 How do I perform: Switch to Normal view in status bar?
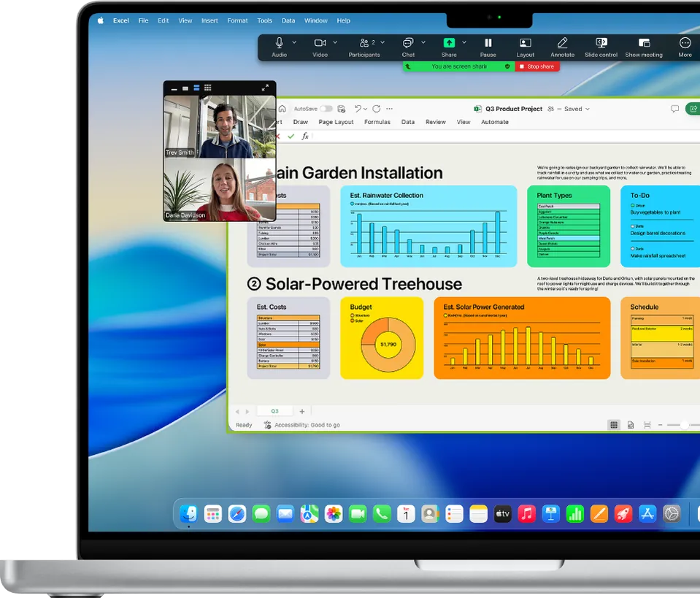tap(614, 425)
